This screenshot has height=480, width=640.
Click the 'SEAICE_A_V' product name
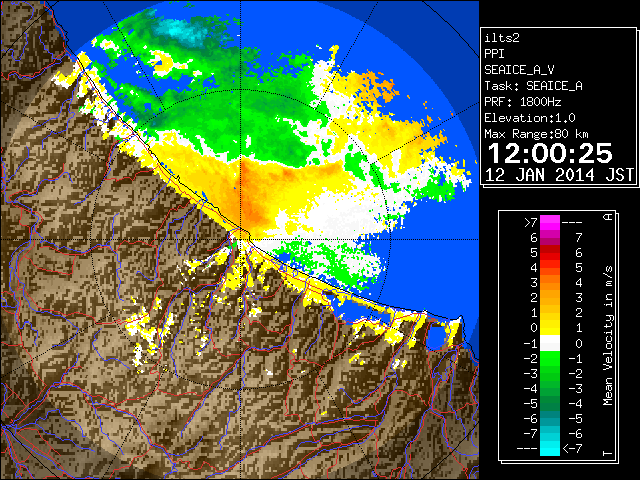pos(519,70)
